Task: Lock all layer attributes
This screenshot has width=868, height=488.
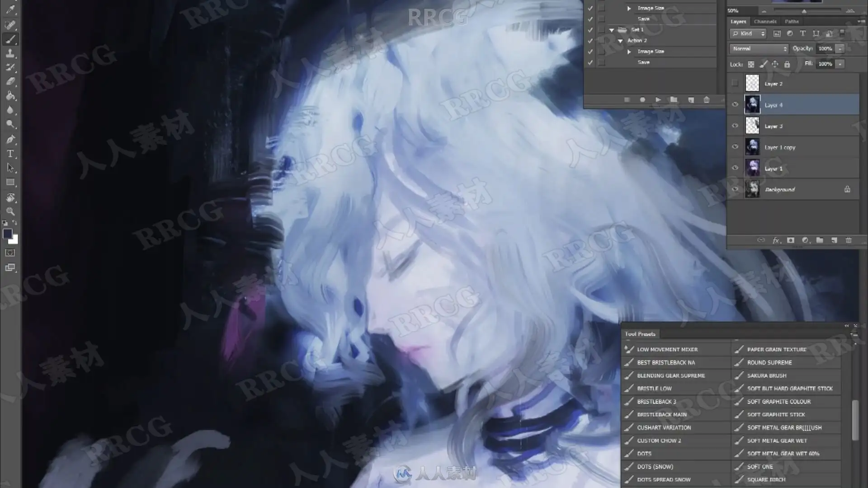Action: [x=787, y=64]
